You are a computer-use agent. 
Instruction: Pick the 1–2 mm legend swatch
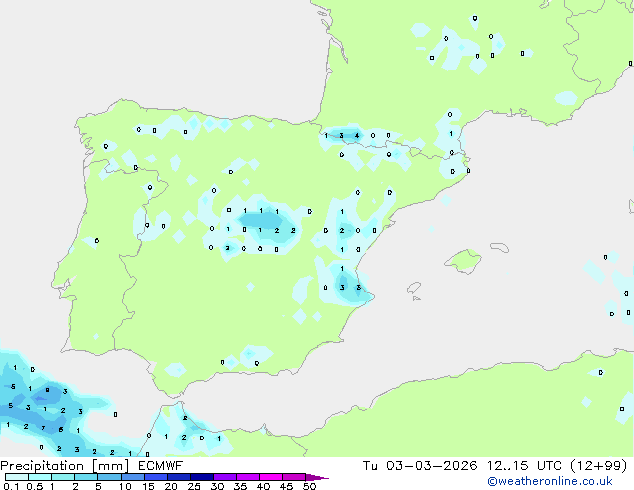(63, 477)
